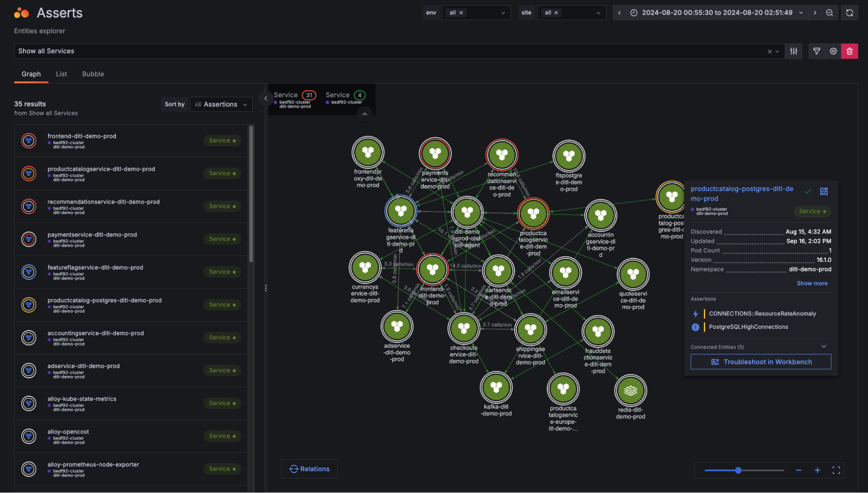Click the fullscreen icon at bottom right
The width and height of the screenshot is (868, 493).
[836, 470]
